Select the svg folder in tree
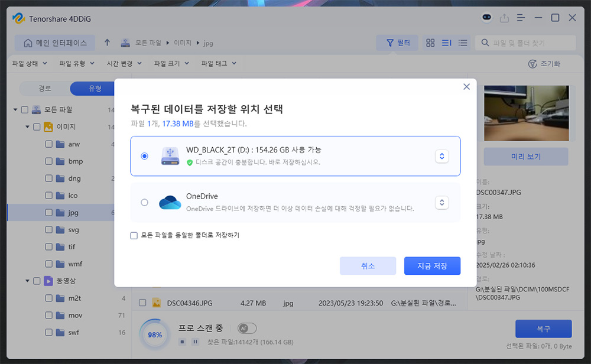 [x=73, y=230]
